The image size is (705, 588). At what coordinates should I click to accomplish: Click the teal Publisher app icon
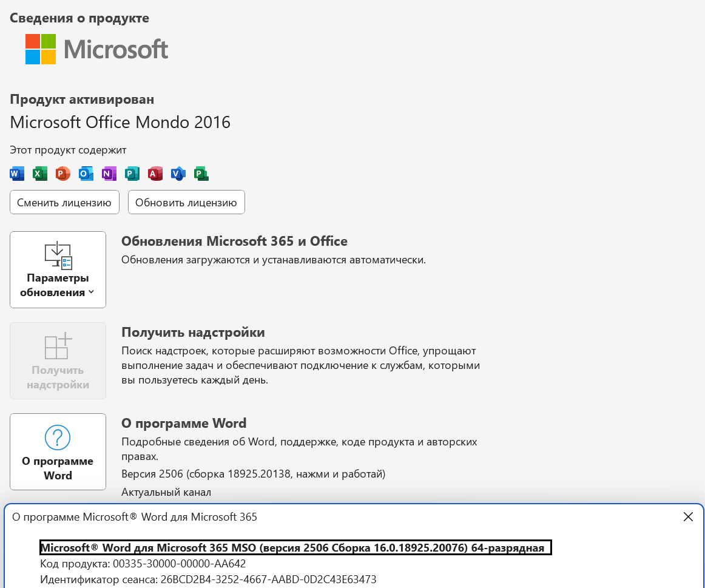[x=132, y=174]
